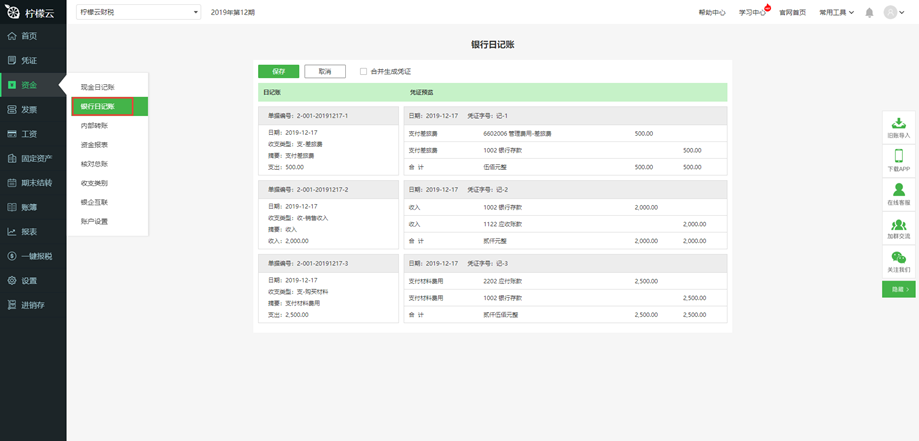Click the 日记账 column header
This screenshot has height=441, width=919.
[x=272, y=93]
